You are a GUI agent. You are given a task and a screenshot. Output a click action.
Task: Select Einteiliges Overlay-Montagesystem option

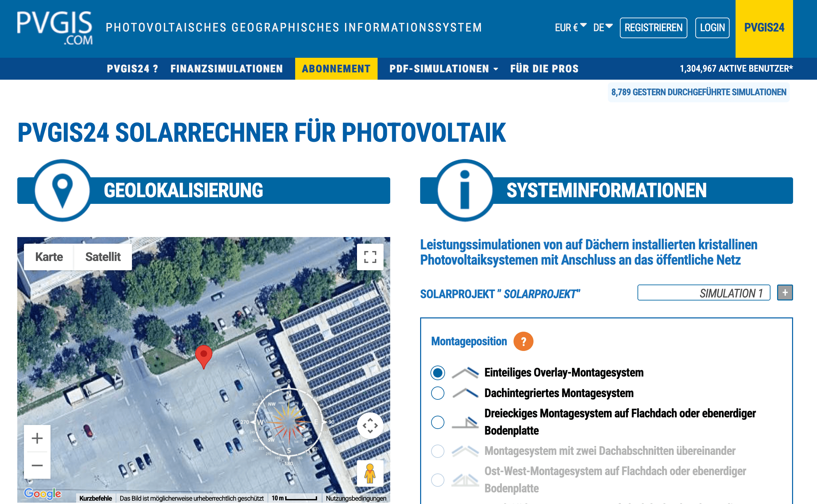click(x=438, y=373)
